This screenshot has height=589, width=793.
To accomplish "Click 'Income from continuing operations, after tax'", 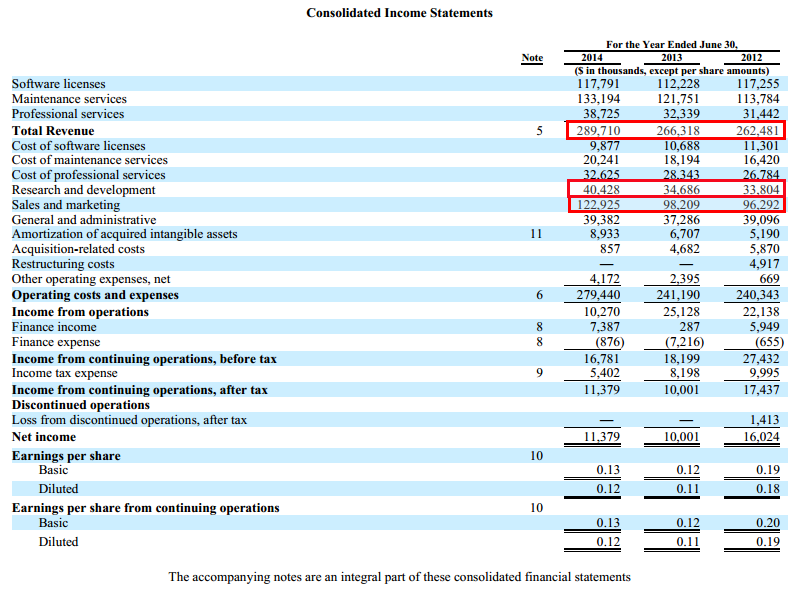I will 140,390.
